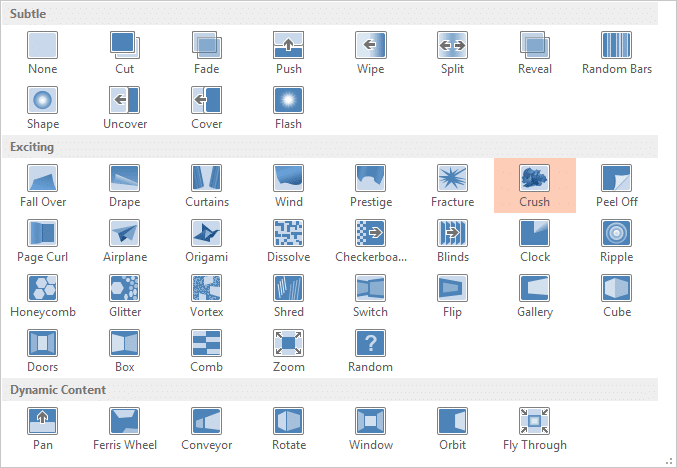Viewport: 677px width, 468px height.
Task: Click the Exciting section header
Action: (x=32, y=147)
